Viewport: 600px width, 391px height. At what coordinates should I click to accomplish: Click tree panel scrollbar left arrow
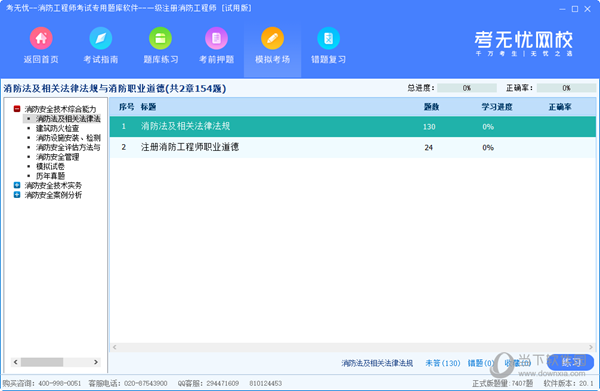(16, 362)
